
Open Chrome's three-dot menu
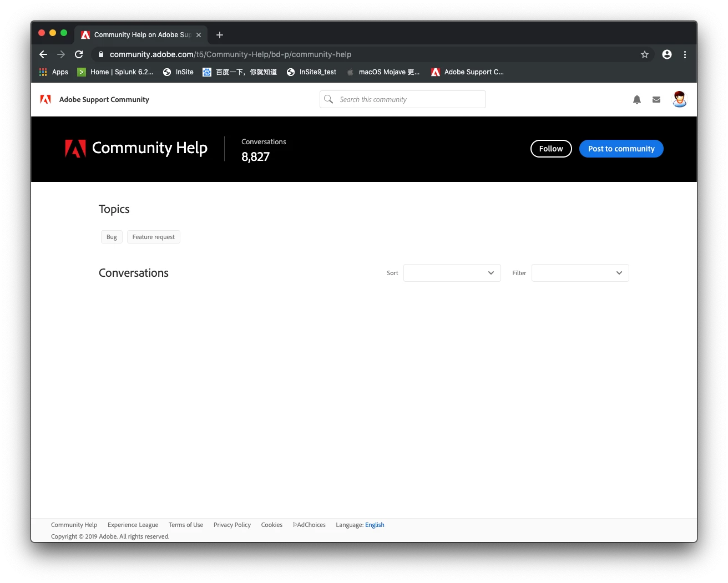[x=685, y=54]
